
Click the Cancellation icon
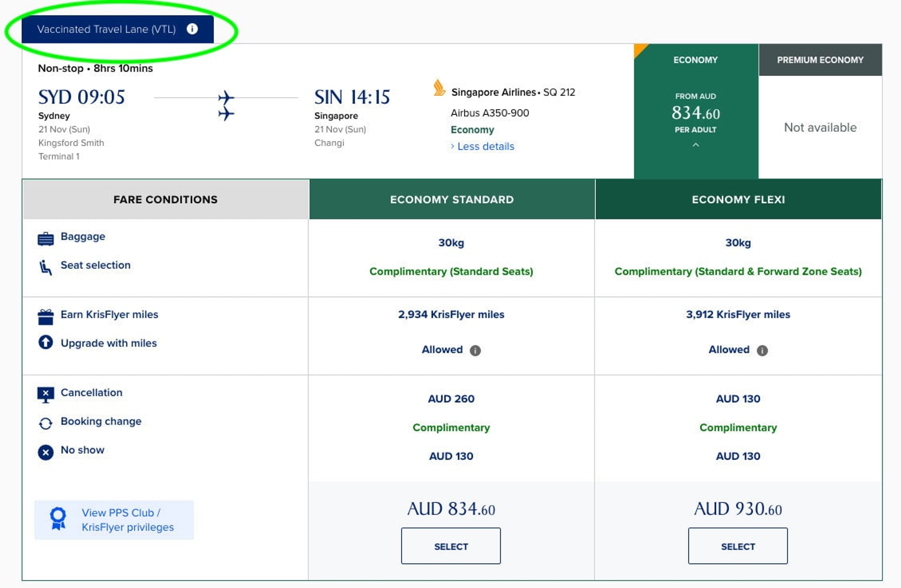pyautogui.click(x=46, y=395)
